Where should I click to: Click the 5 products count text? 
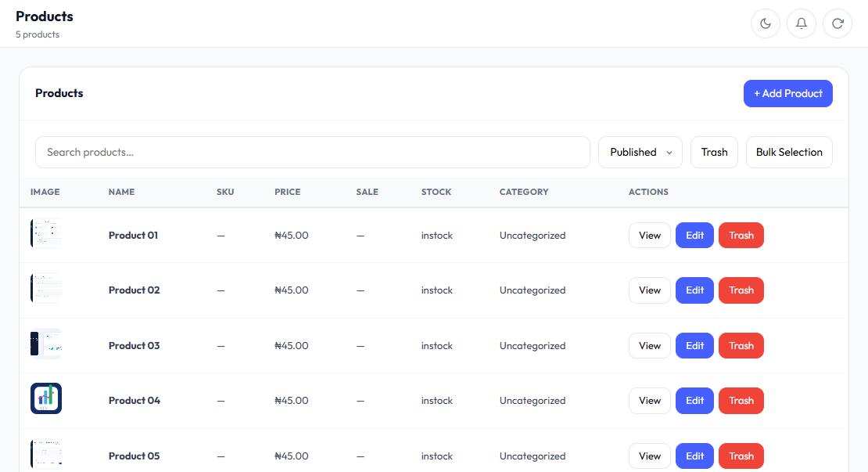click(38, 34)
